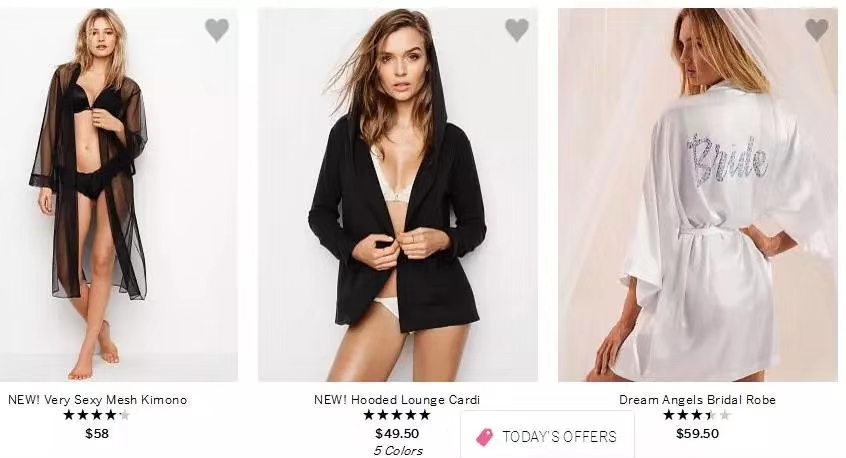View the white Bride robe product photo
The height and width of the screenshot is (458, 846).
pos(697,195)
